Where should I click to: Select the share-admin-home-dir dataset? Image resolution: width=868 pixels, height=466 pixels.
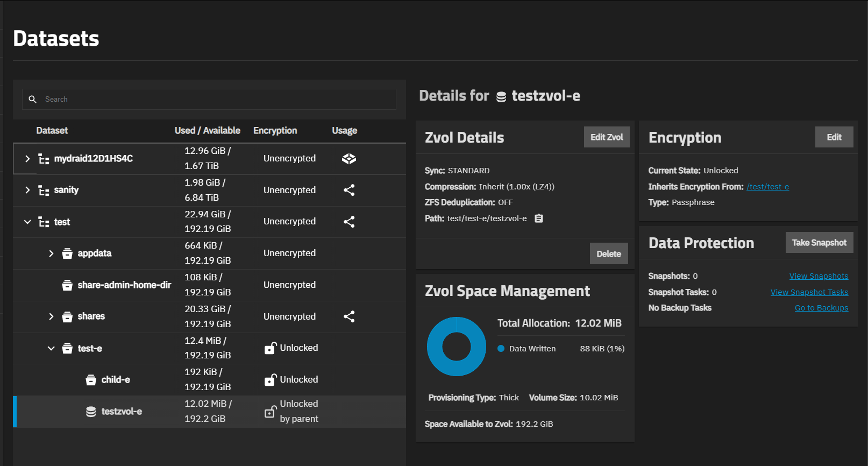tap(124, 285)
